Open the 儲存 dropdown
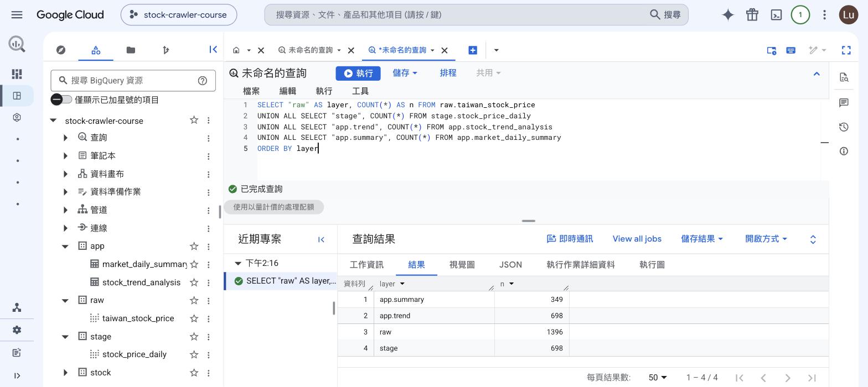Image resolution: width=868 pixels, height=387 pixels. (x=405, y=73)
